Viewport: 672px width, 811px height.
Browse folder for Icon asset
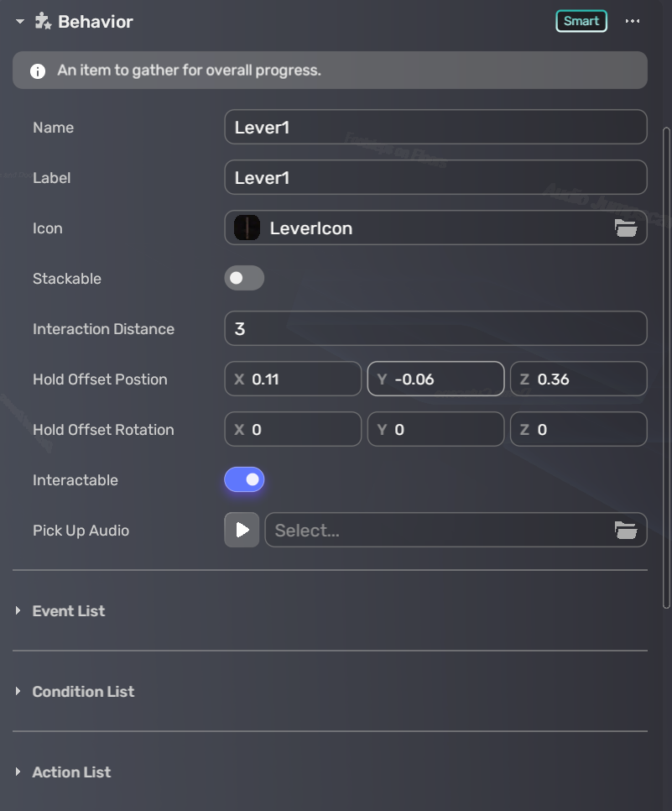pyautogui.click(x=625, y=228)
